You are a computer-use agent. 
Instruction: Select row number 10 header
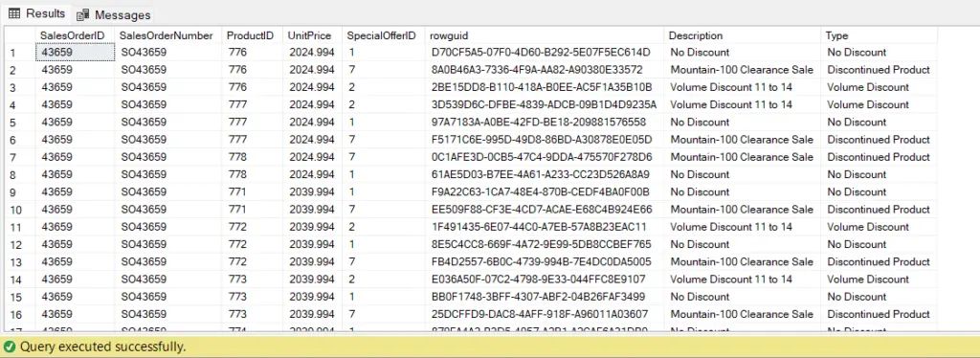coord(20,210)
